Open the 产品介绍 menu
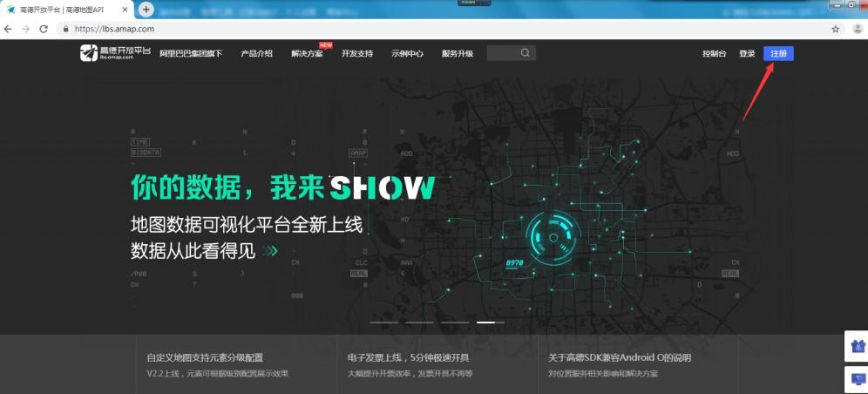The width and height of the screenshot is (868, 394). 256,54
